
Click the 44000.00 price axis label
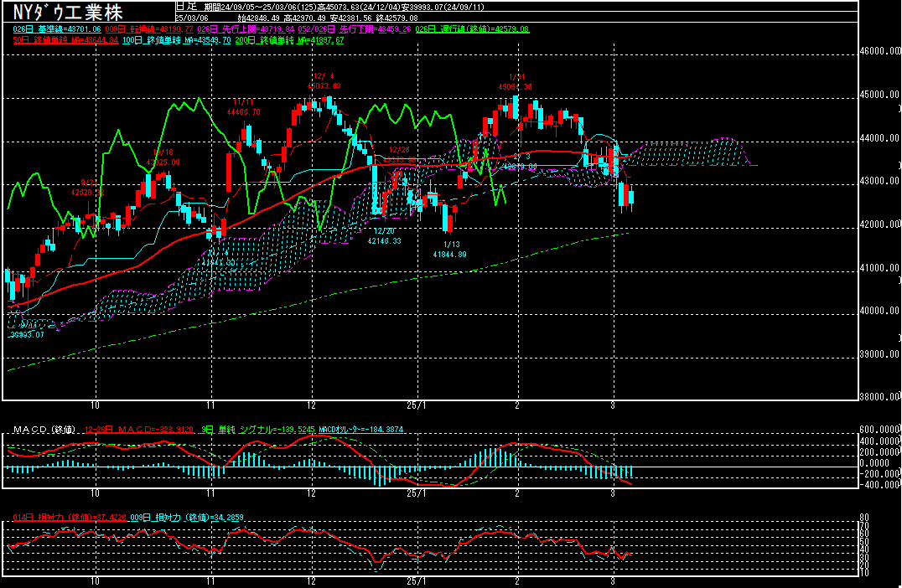880,138
